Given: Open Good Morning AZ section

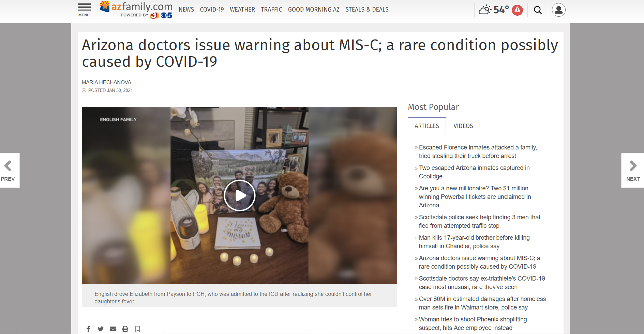Looking at the screenshot, I should (x=314, y=10).
